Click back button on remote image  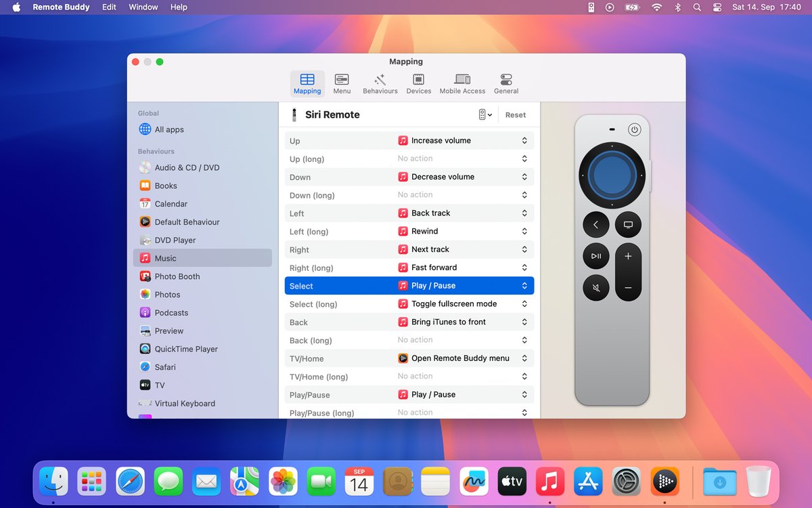click(x=595, y=224)
